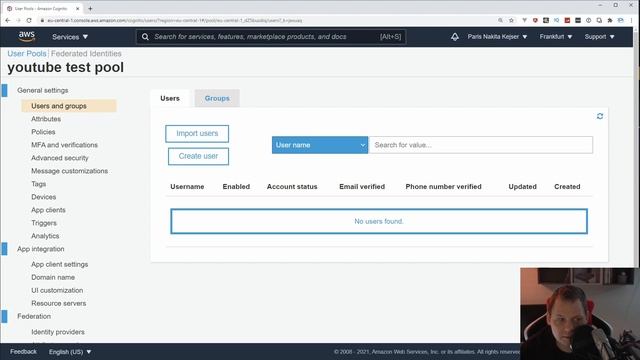Open the Federation section

tap(34, 316)
